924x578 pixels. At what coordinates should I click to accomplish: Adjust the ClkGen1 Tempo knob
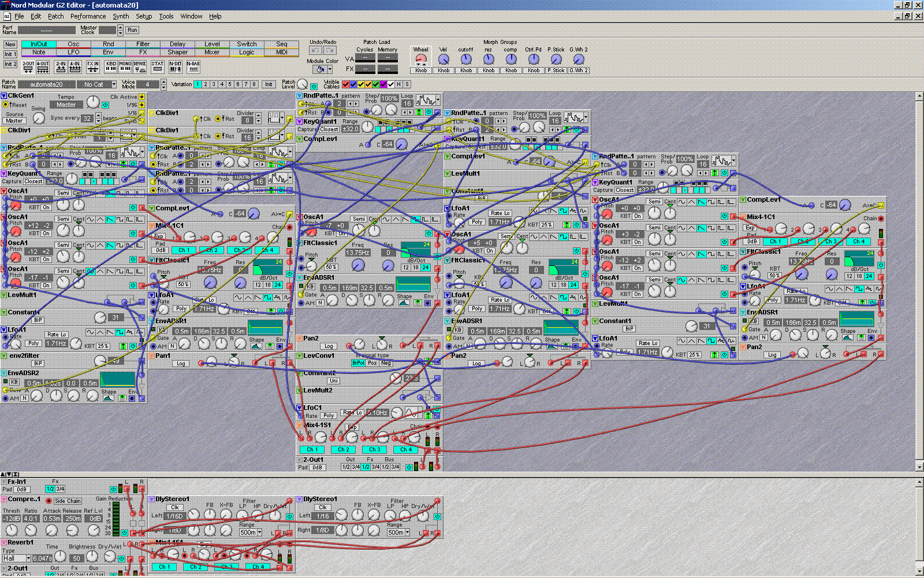click(93, 102)
